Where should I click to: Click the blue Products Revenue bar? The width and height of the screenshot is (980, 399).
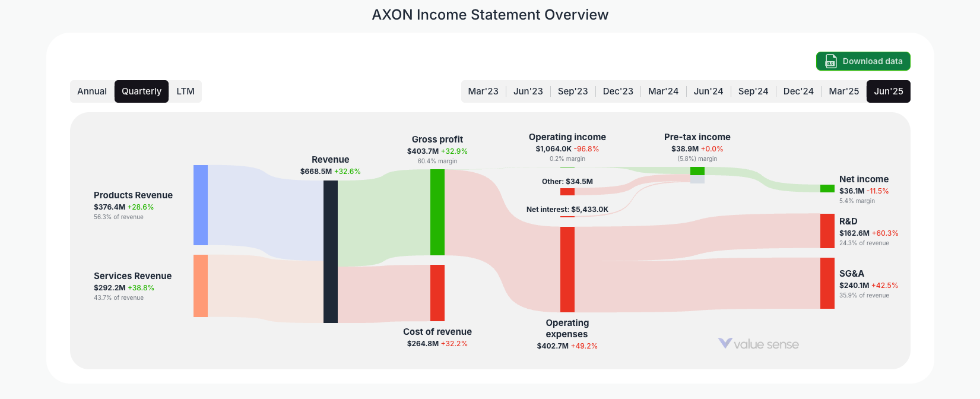pos(201,205)
